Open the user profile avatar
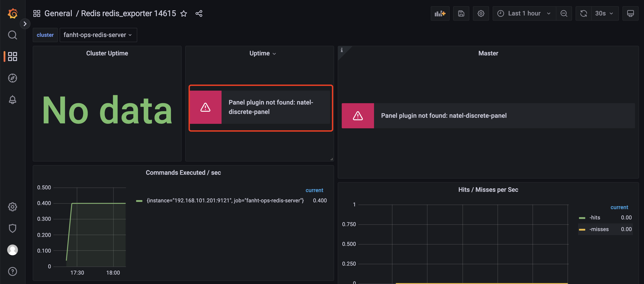644x284 pixels. [x=13, y=250]
